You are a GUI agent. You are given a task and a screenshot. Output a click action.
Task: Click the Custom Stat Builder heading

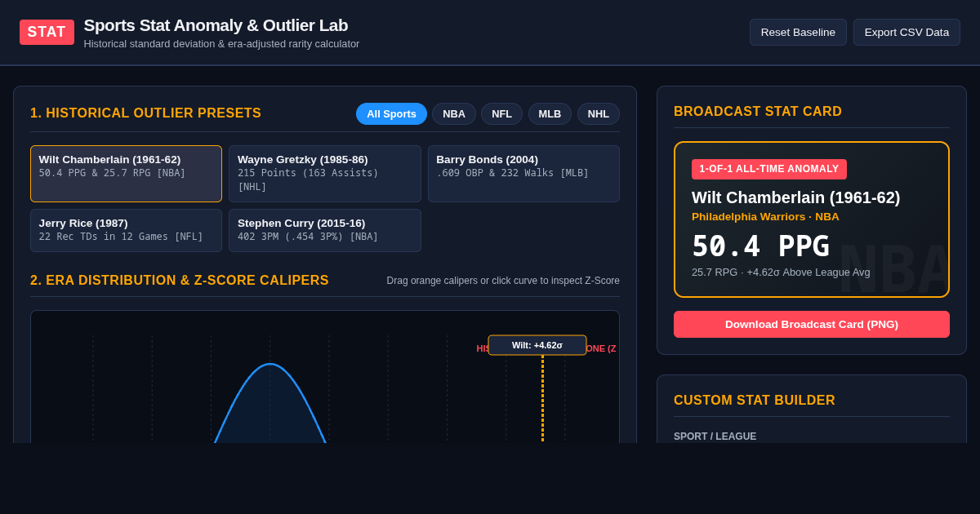(x=755, y=401)
